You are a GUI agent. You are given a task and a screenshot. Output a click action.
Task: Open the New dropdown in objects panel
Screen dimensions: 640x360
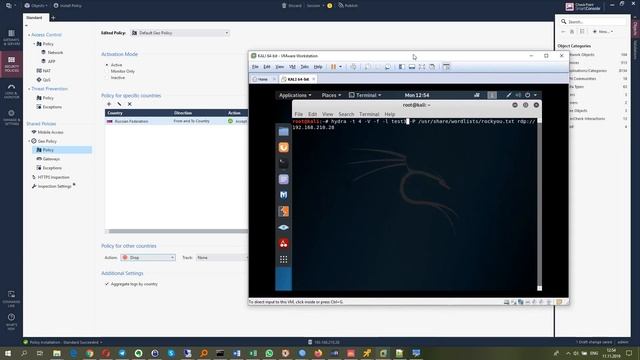pos(603,31)
